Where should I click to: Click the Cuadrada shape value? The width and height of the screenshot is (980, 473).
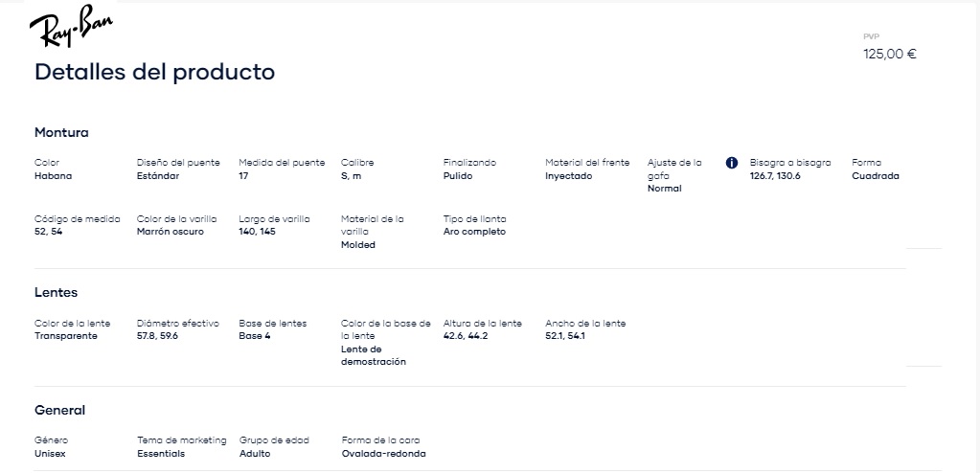875,176
